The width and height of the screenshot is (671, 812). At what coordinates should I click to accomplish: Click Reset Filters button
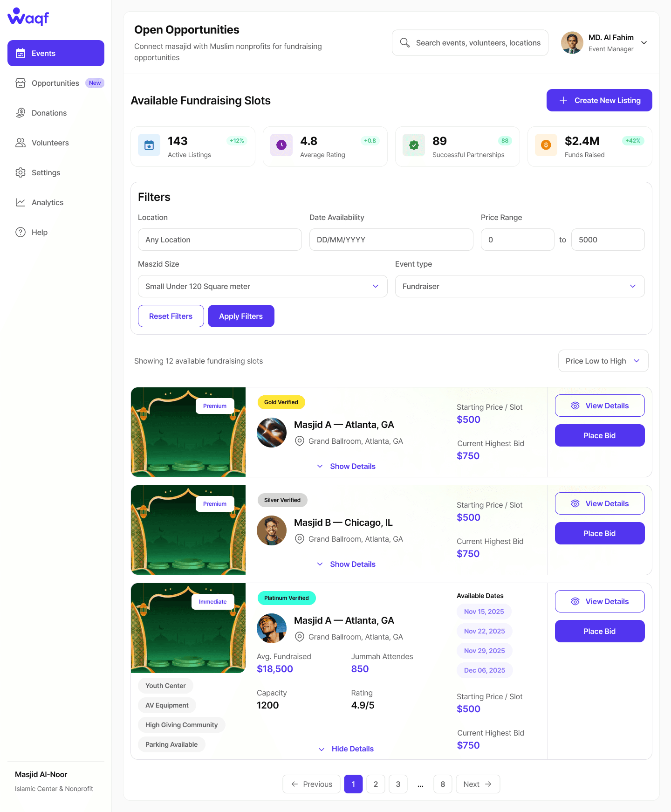(171, 316)
